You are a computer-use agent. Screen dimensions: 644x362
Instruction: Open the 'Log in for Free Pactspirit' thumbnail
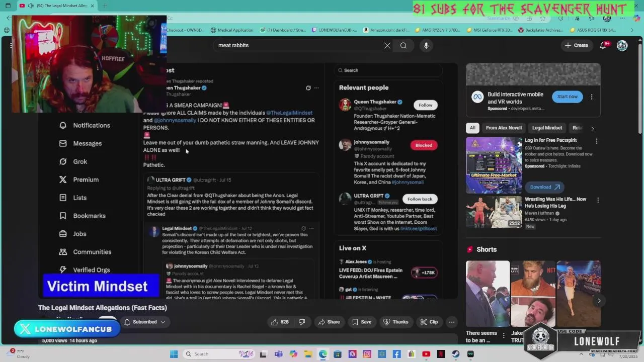pyautogui.click(x=494, y=165)
